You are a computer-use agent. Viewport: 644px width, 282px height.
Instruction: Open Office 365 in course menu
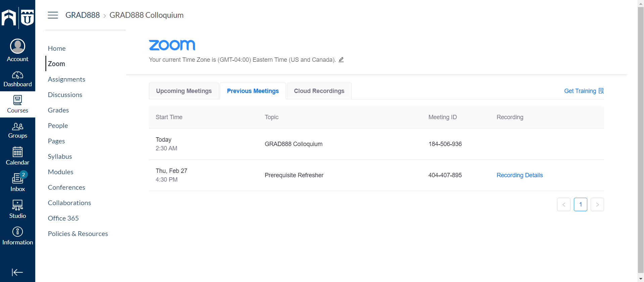click(x=63, y=218)
